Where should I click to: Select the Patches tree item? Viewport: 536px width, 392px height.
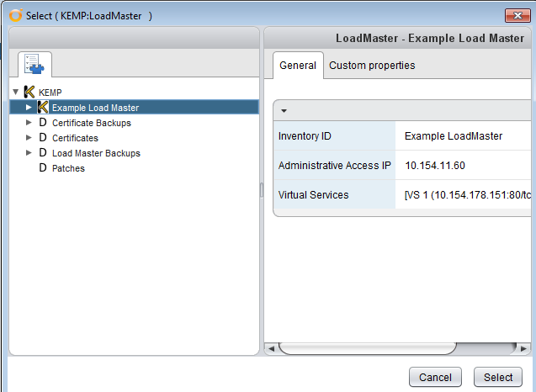[68, 167]
